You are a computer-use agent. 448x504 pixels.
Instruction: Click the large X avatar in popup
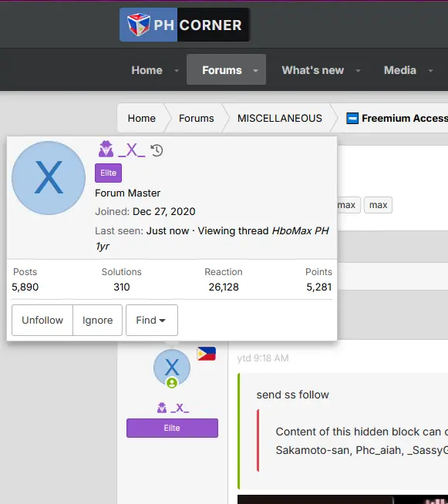49,178
